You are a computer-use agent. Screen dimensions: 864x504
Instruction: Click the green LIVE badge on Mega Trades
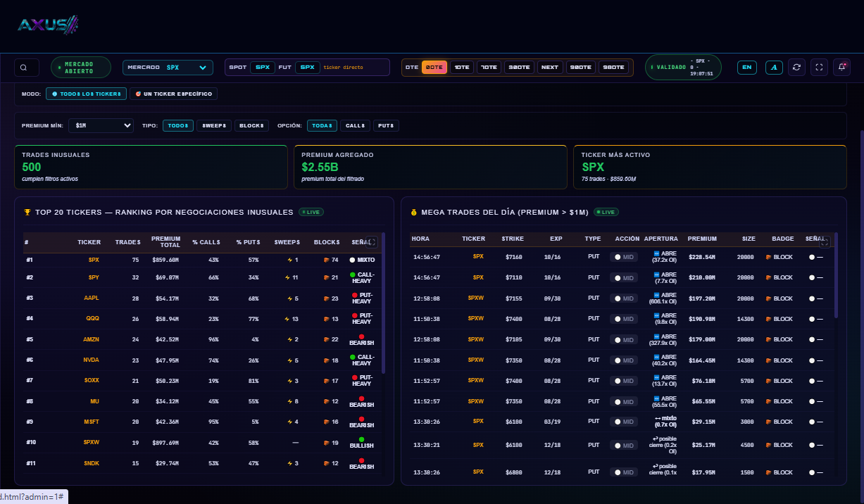point(606,212)
